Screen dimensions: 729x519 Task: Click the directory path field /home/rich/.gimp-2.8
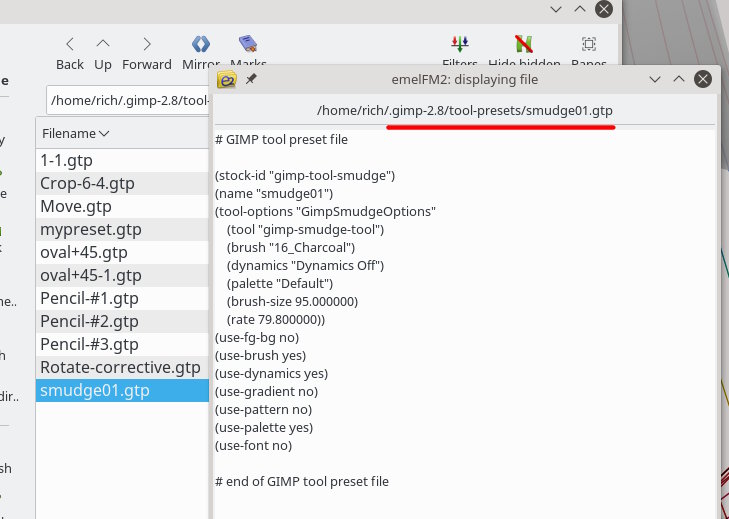(129, 100)
